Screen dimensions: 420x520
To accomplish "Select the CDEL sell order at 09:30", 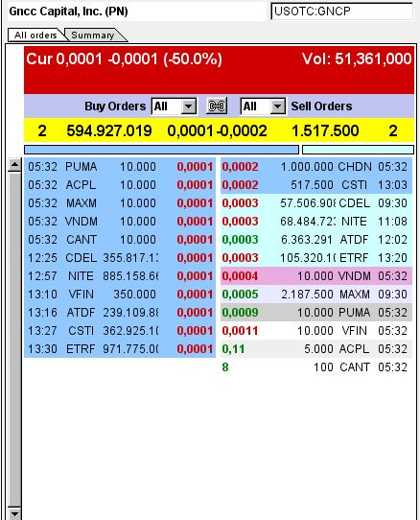I will click(x=316, y=203).
